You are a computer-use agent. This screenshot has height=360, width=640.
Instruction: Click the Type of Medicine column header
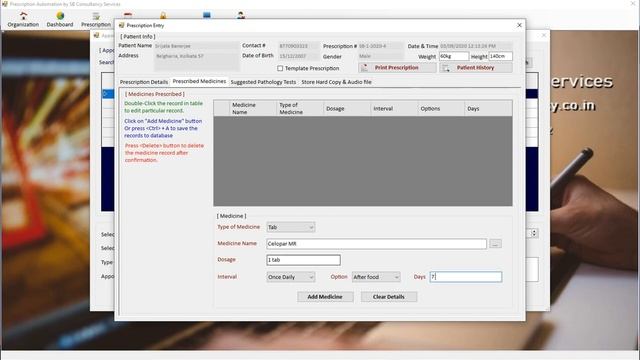point(300,109)
